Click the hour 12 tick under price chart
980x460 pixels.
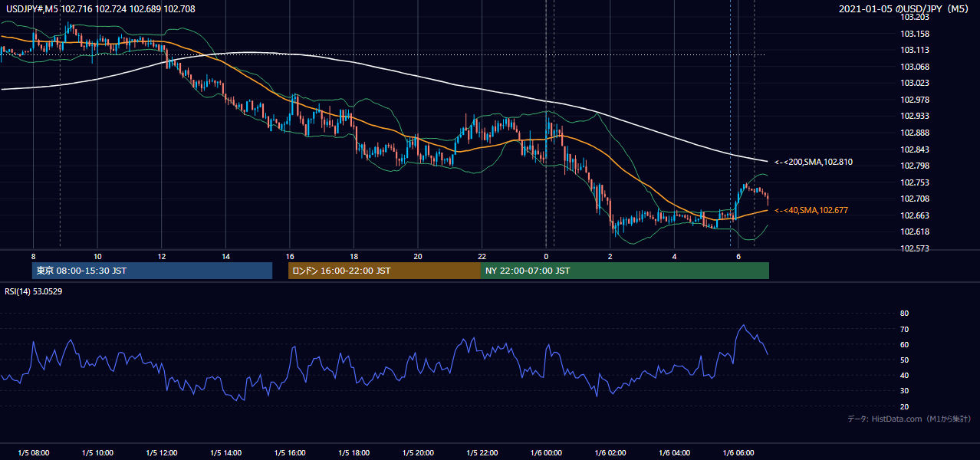coord(161,256)
